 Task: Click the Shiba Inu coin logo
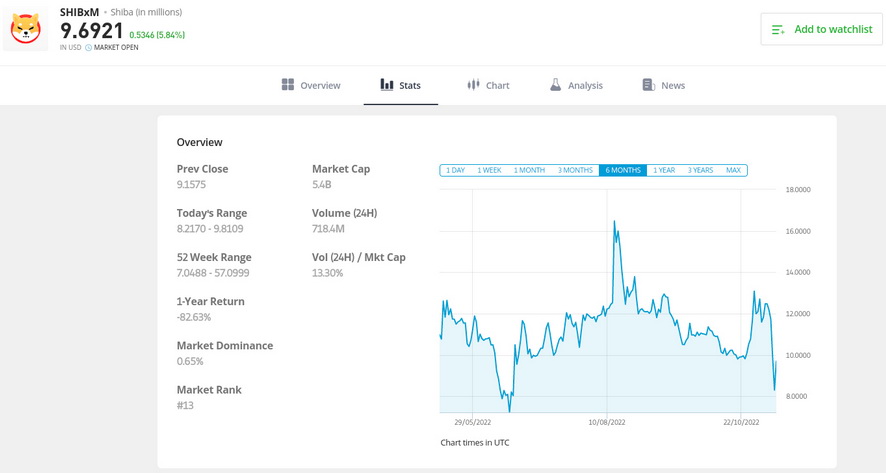[25, 29]
